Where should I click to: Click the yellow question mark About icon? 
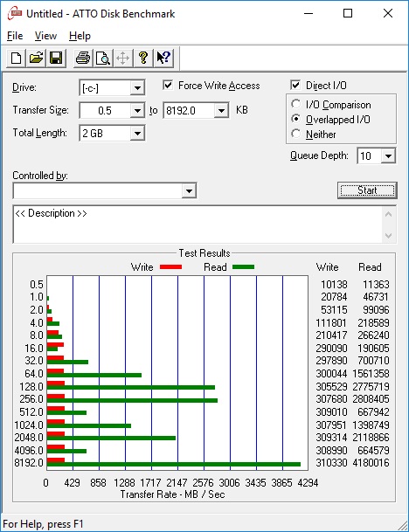(143, 58)
